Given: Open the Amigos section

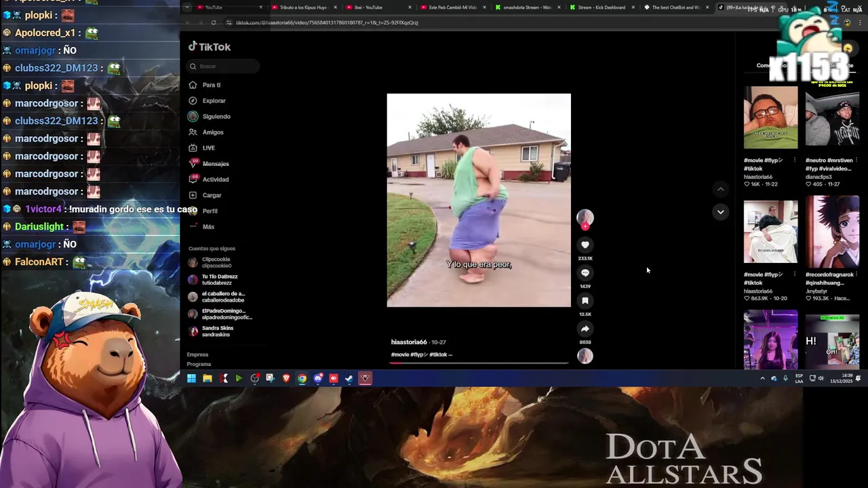Looking at the screenshot, I should point(205,132).
